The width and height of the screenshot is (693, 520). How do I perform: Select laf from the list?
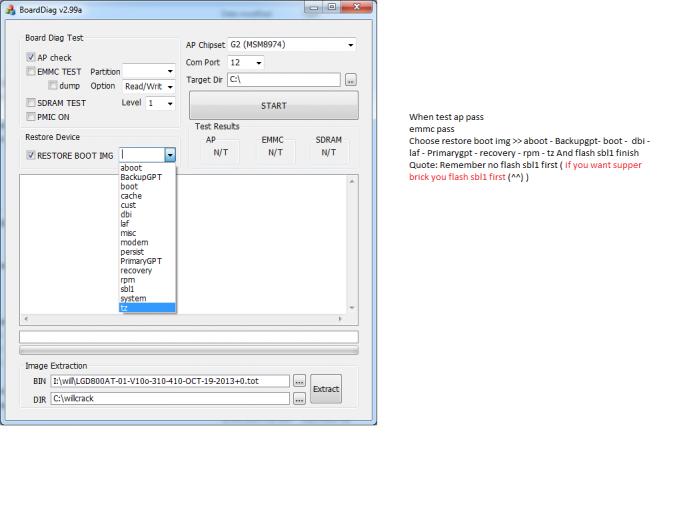pos(148,224)
